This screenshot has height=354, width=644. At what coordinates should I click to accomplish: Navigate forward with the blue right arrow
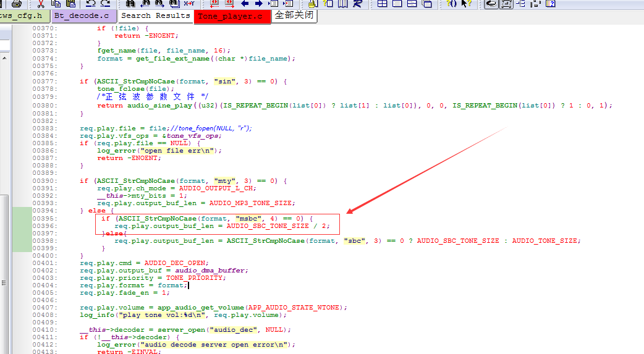coord(259,4)
